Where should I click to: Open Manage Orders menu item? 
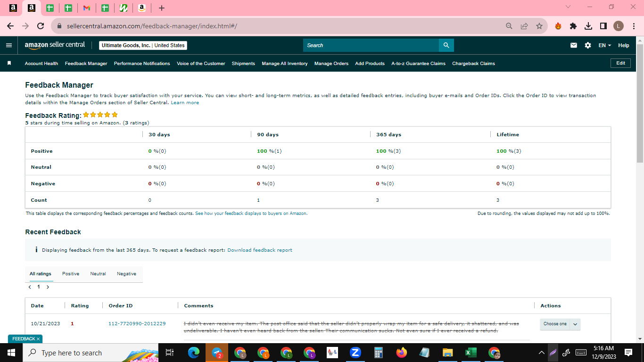(x=331, y=63)
